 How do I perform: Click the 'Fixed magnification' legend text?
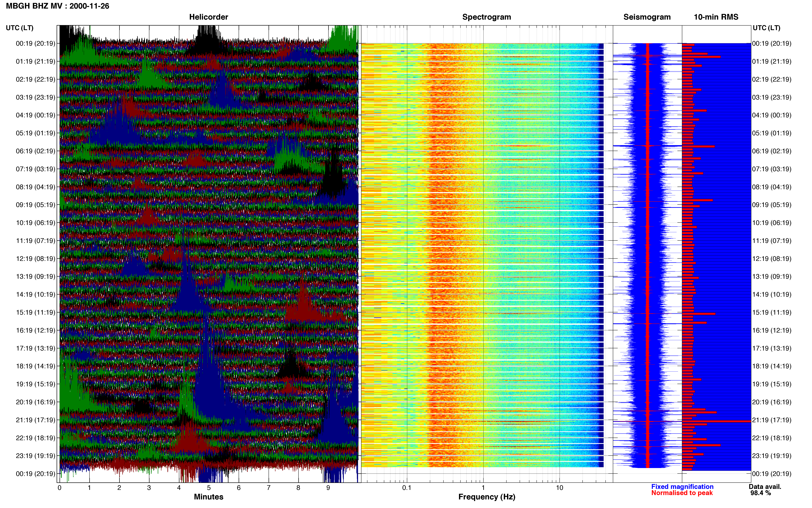click(682, 487)
